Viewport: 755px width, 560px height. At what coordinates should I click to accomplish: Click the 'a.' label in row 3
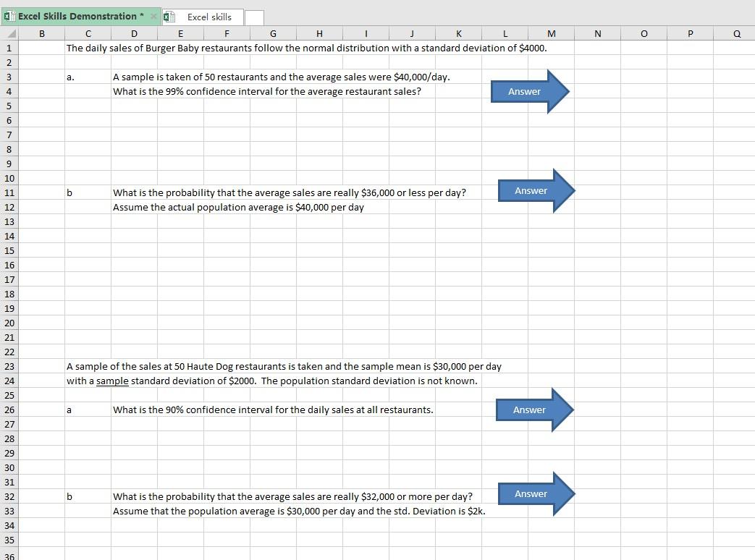click(x=70, y=77)
